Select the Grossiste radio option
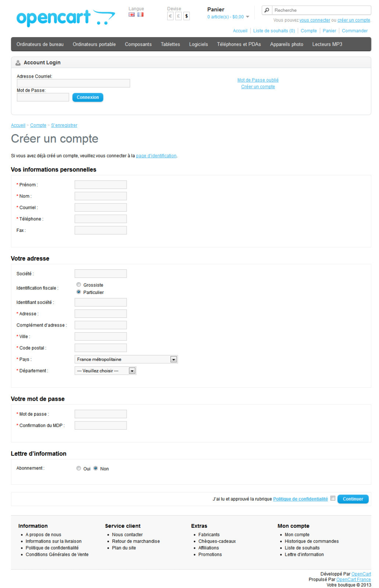This screenshot has height=588, width=379. click(79, 285)
